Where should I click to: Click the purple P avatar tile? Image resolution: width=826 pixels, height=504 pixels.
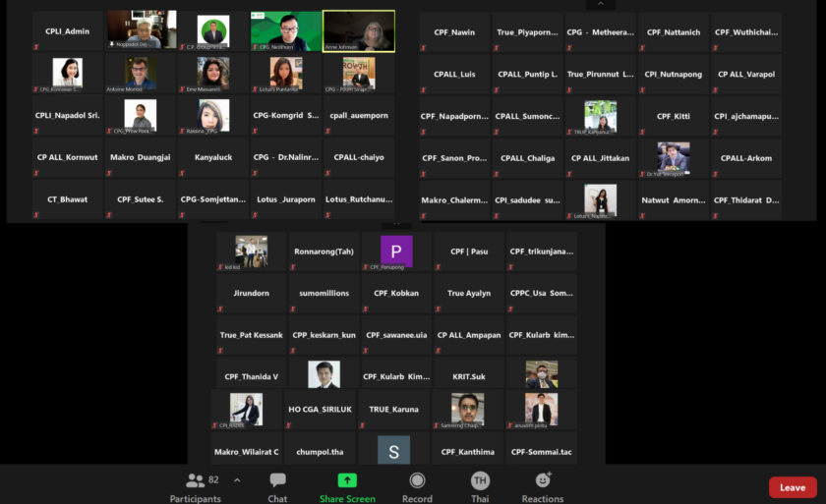coord(396,252)
